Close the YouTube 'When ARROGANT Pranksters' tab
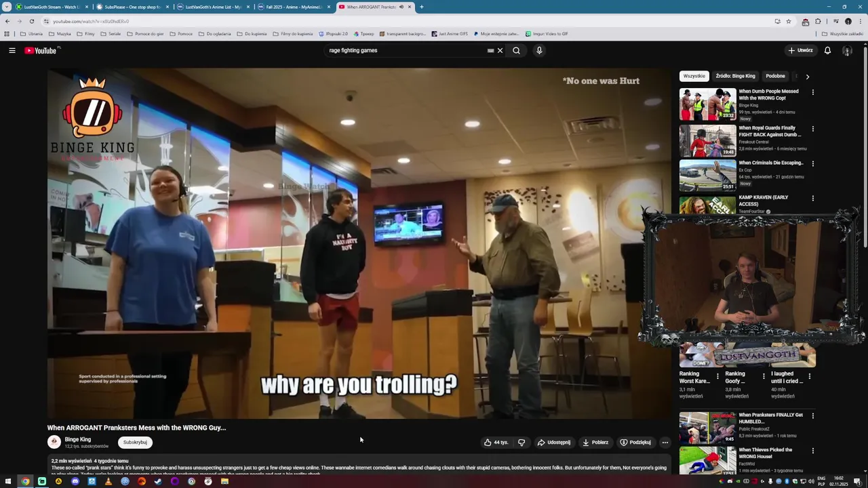The width and height of the screenshot is (868, 488). point(410,7)
